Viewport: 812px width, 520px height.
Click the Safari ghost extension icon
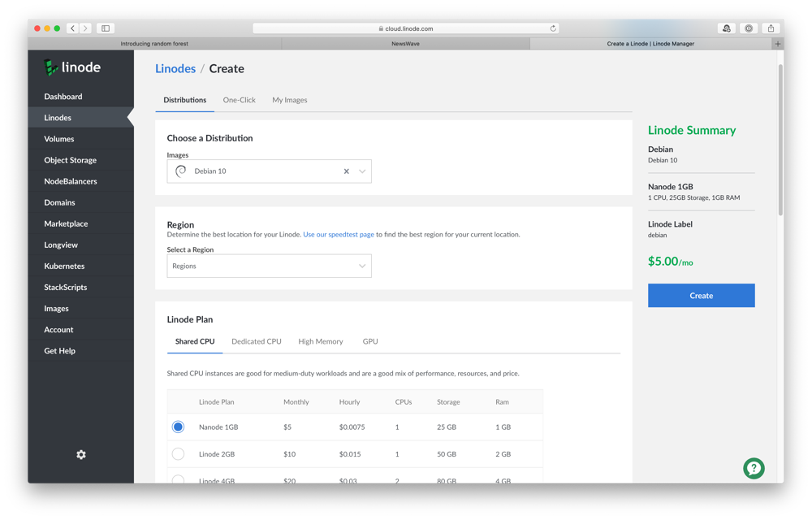(x=727, y=28)
